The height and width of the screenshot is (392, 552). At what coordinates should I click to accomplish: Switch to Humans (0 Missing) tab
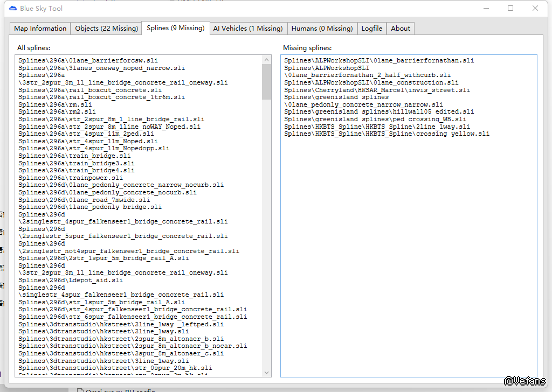tap(322, 29)
